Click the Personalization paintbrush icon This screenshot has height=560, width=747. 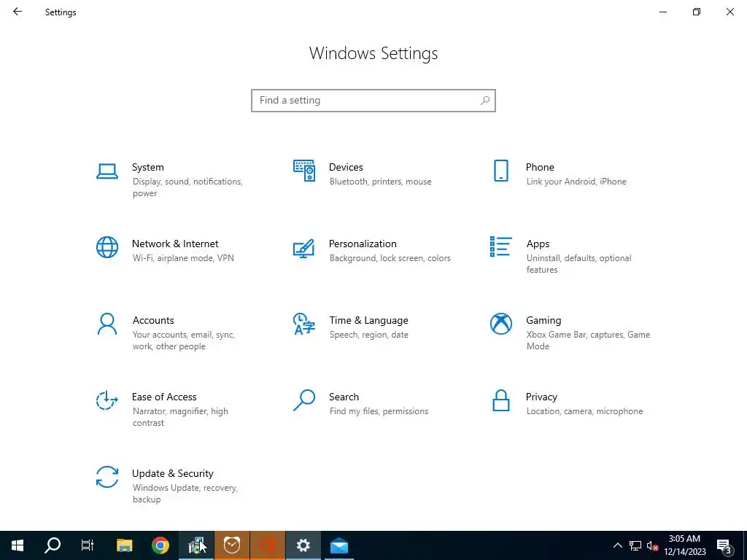pos(304,248)
